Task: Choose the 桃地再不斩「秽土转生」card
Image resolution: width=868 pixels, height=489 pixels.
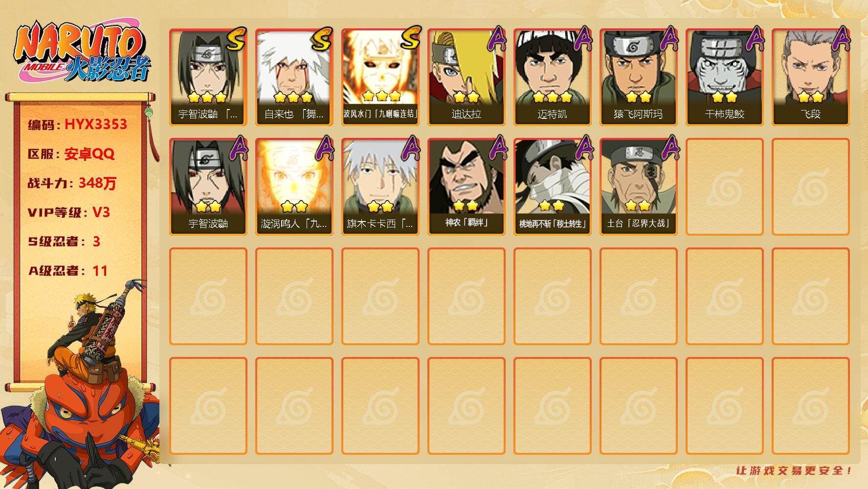Action: click(552, 187)
